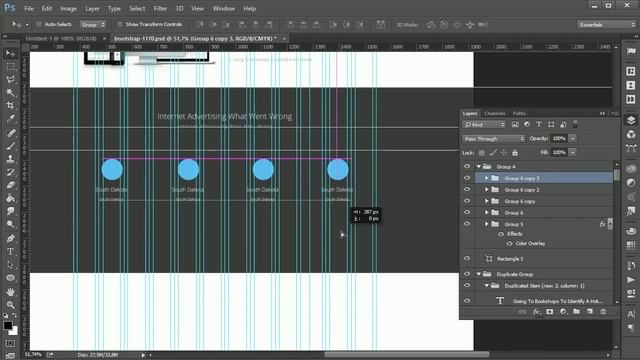This screenshot has height=360, width=640.
Task: Select the Paint Bucket tool
Action: pos(10,198)
